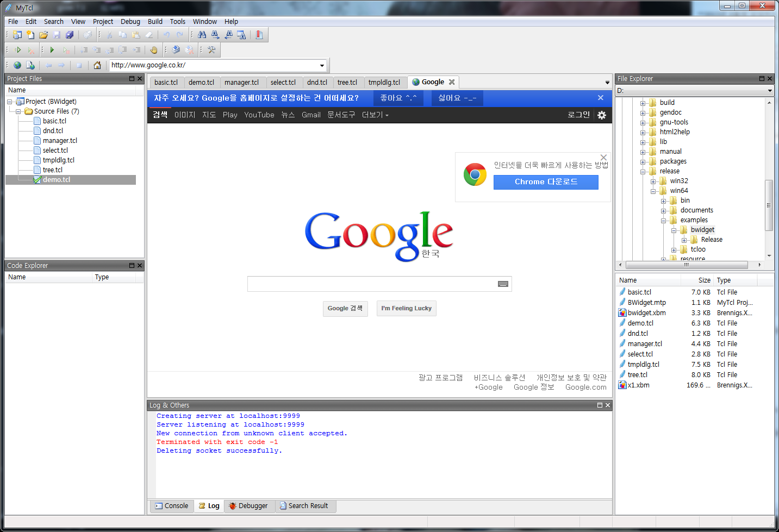Collapse the Source Files (7) node
This screenshot has width=779, height=532.
(x=18, y=111)
